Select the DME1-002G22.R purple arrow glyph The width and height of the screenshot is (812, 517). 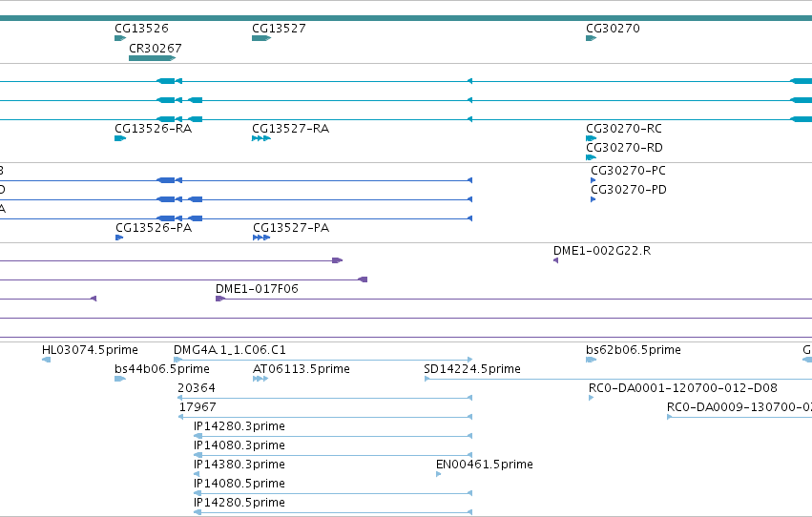click(555, 260)
